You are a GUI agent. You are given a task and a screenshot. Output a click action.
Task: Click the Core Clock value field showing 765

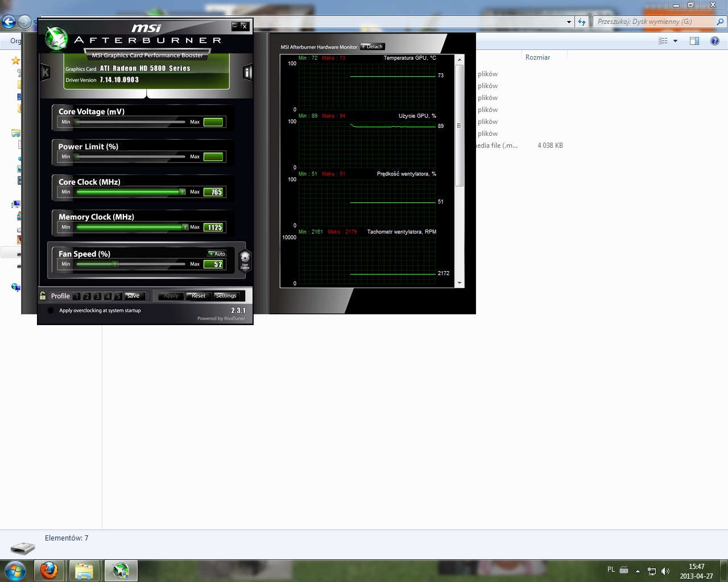[x=213, y=192]
